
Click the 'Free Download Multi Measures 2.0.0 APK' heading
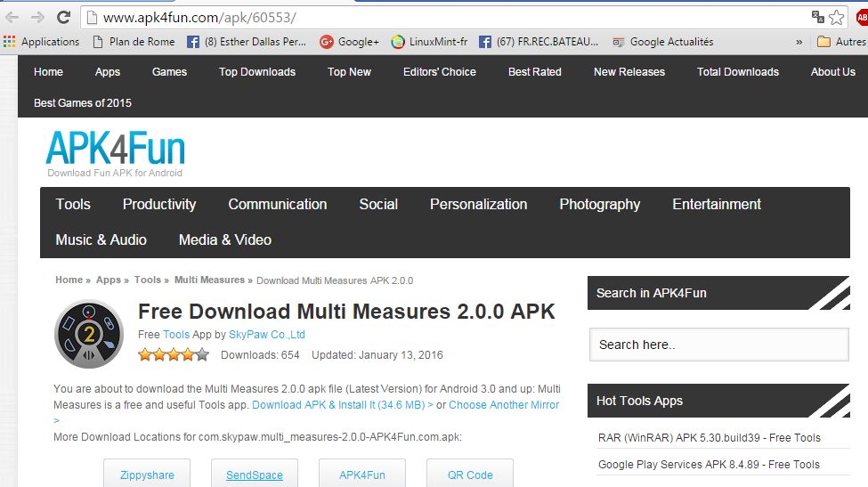(346, 312)
